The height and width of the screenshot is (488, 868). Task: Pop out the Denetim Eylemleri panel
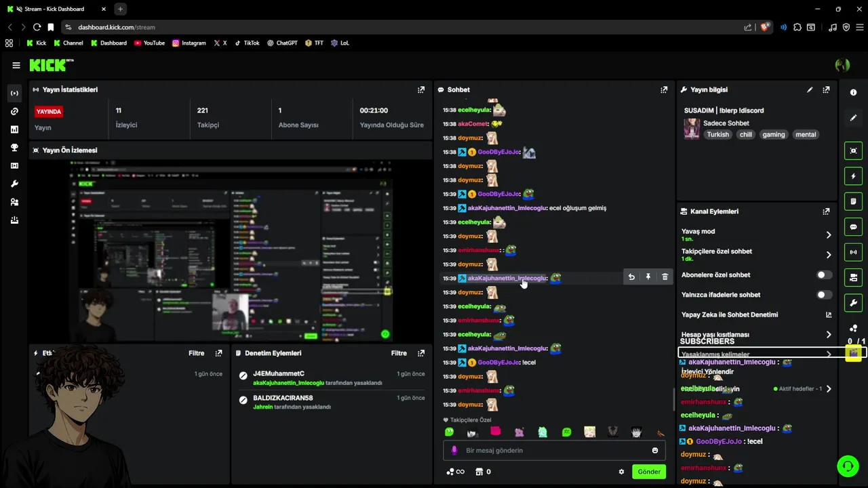coord(421,353)
